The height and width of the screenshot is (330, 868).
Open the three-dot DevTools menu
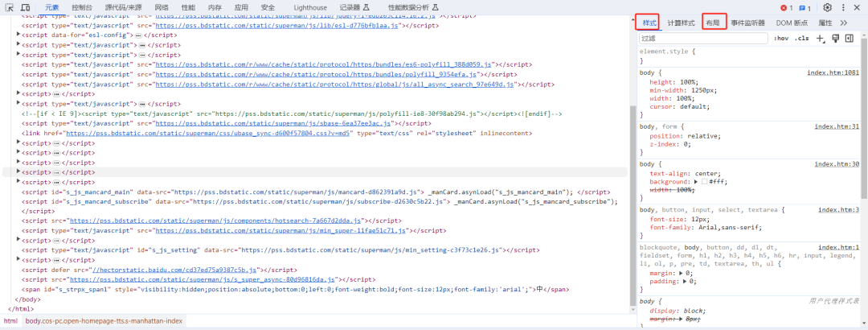tap(844, 7)
